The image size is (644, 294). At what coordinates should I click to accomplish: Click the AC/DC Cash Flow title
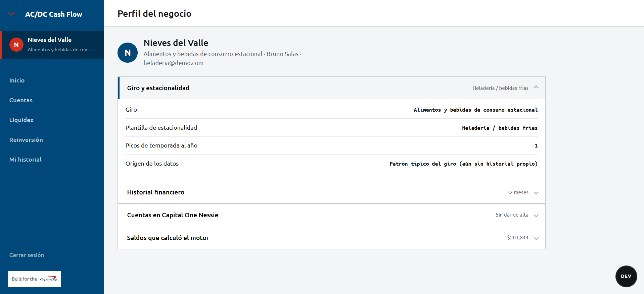coord(53,14)
